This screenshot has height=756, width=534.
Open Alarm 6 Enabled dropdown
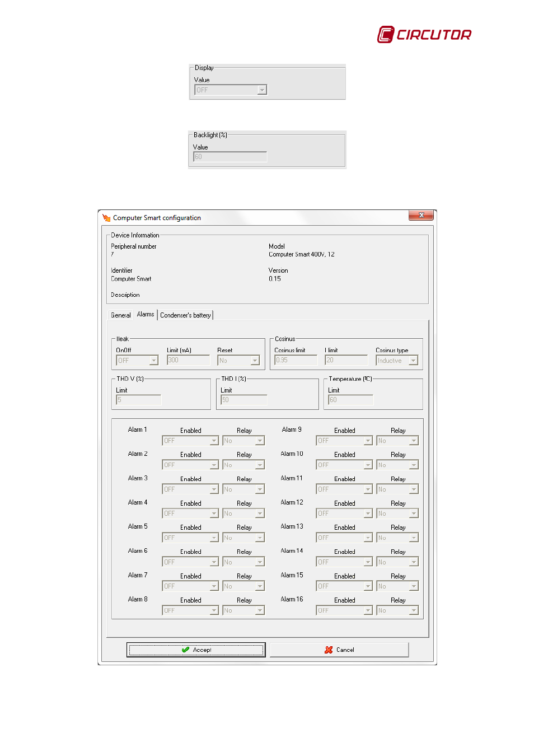point(190,562)
